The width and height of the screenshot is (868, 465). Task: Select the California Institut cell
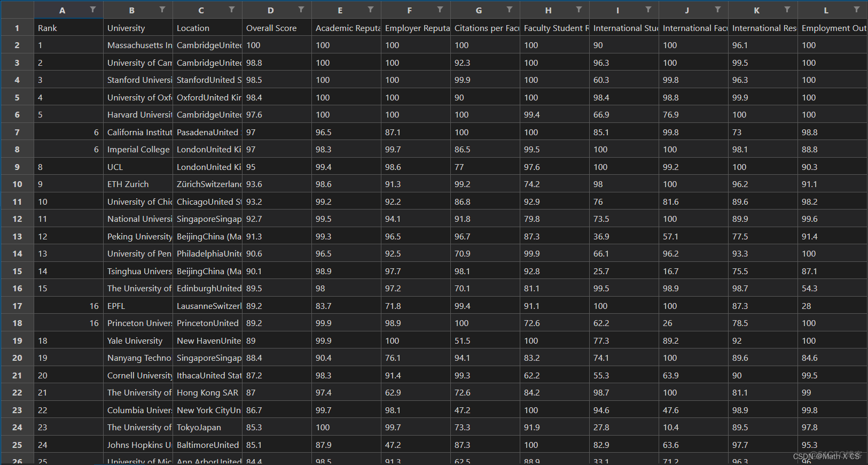(138, 132)
